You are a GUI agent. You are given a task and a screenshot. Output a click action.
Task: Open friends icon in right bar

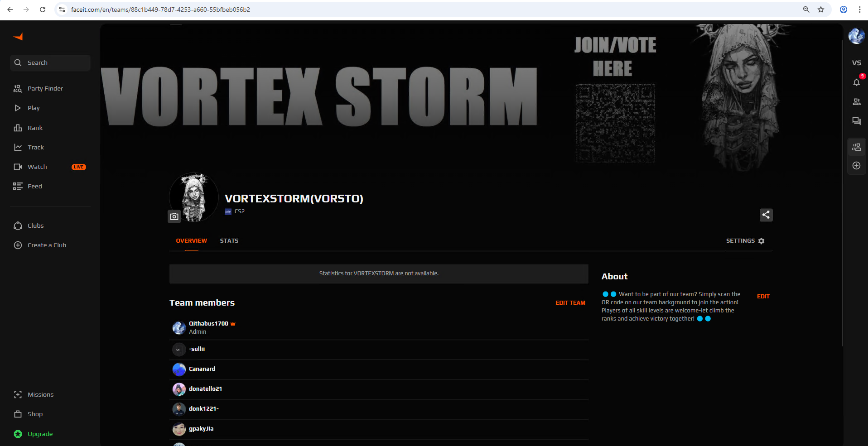[x=856, y=102]
